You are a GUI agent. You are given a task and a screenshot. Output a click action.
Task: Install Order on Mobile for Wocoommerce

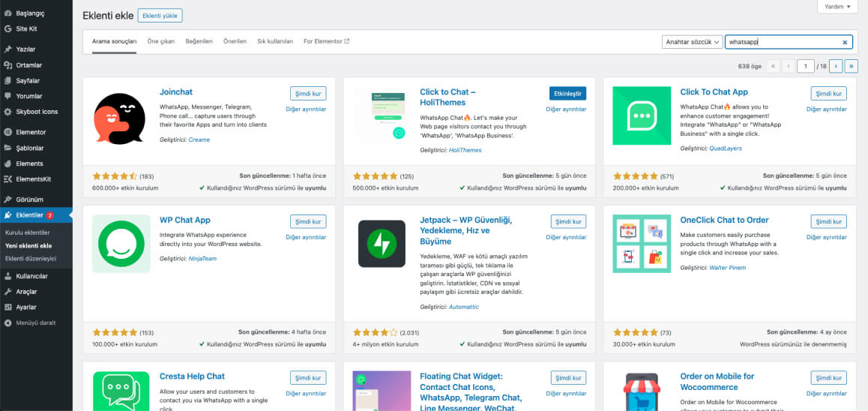pos(829,378)
